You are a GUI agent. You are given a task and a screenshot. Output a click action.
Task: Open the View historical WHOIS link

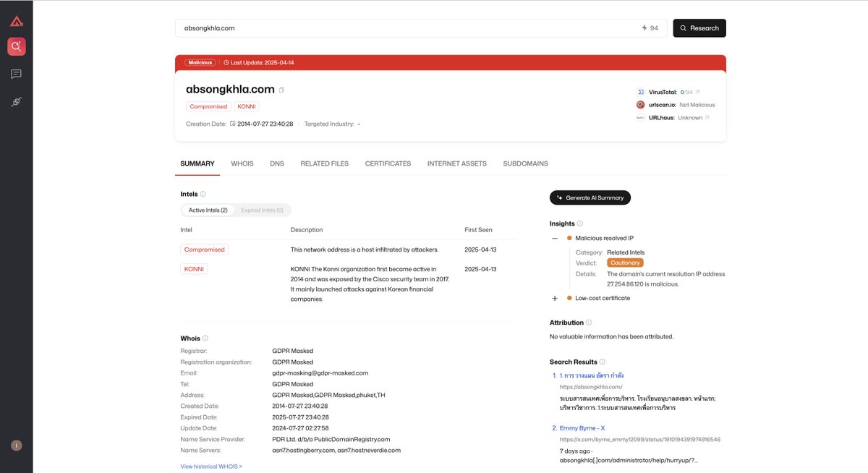pos(211,466)
